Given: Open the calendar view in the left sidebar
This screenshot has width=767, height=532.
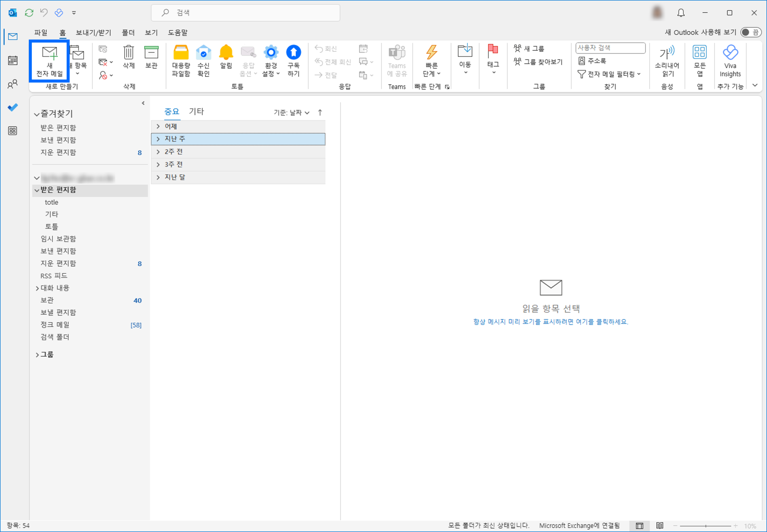Looking at the screenshot, I should 13,60.
